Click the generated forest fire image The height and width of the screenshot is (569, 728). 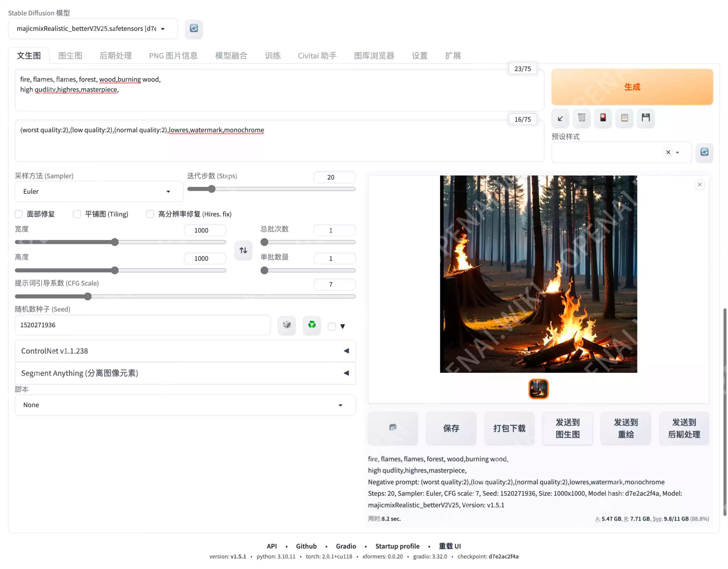(538, 274)
